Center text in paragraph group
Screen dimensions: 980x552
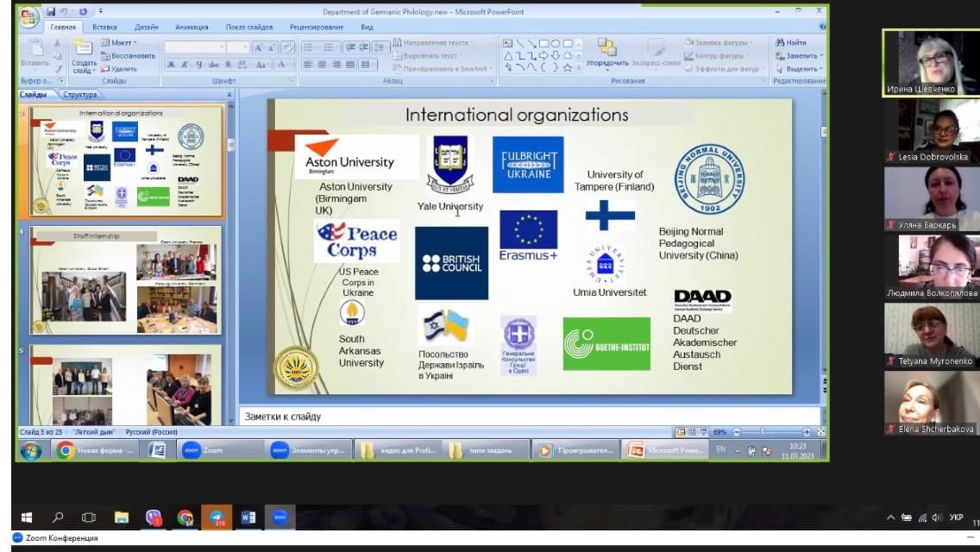tap(322, 65)
